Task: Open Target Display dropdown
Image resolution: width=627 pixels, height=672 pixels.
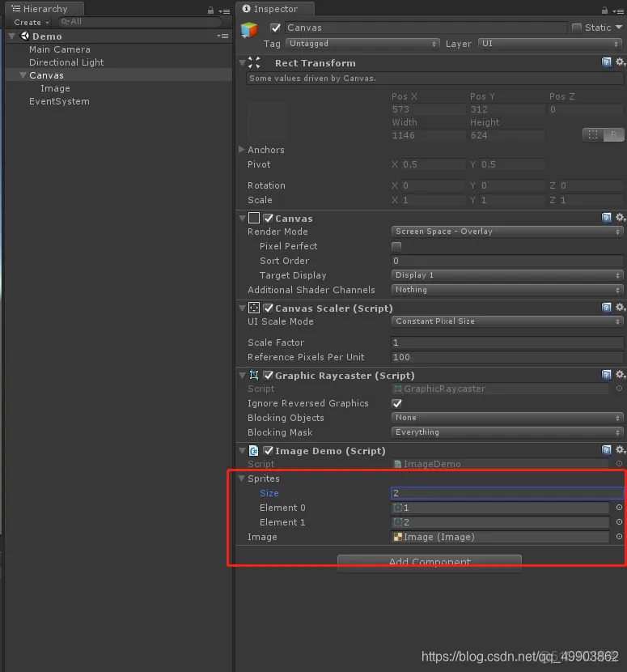Action: click(x=507, y=275)
